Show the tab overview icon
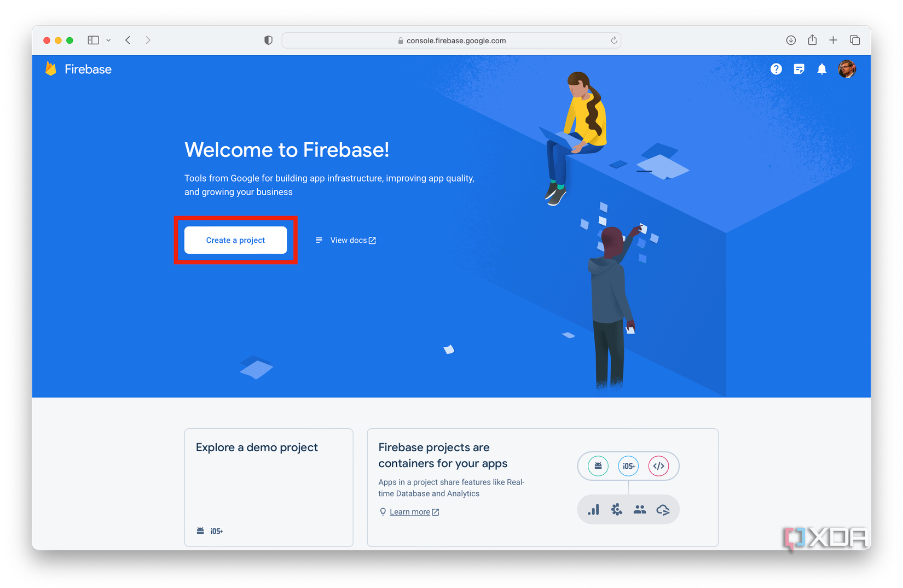Image resolution: width=903 pixels, height=588 pixels. 855,40
